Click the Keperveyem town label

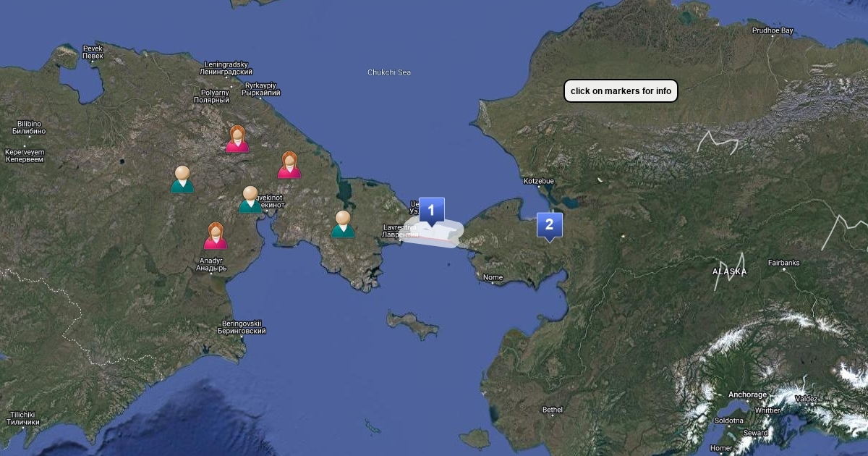coord(25,156)
